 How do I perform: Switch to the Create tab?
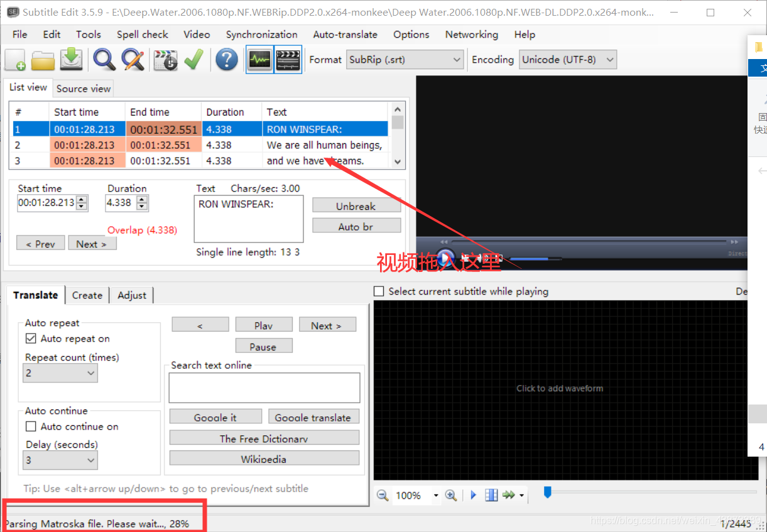click(x=87, y=295)
